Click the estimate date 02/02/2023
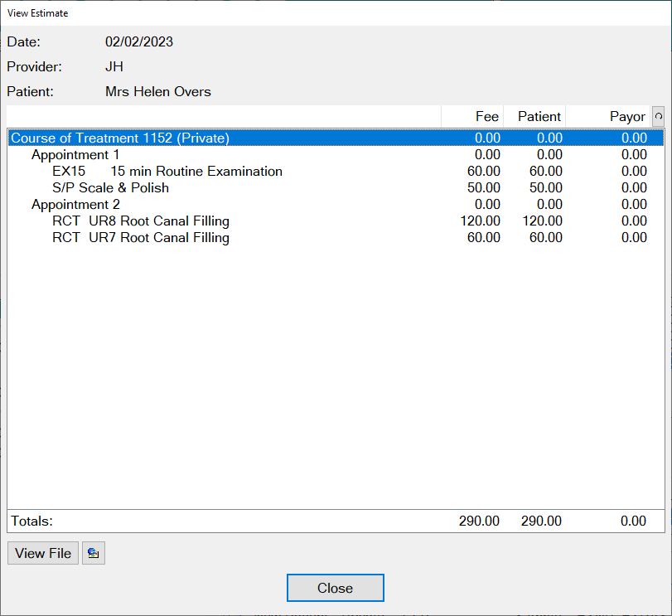 (138, 41)
